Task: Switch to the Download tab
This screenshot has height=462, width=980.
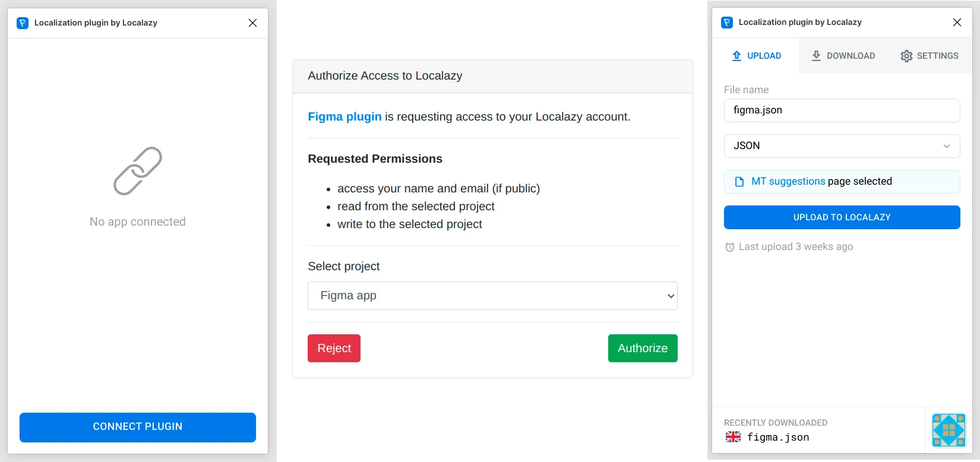Action: (843, 56)
